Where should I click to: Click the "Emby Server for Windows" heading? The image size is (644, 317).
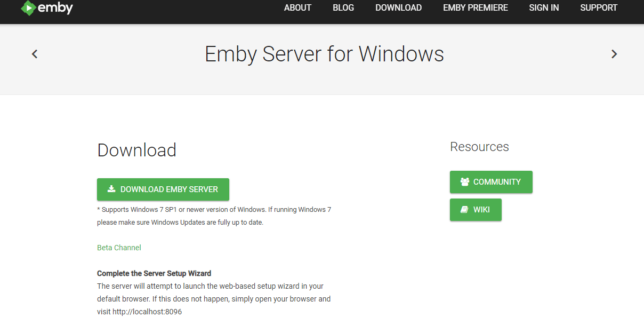tap(324, 54)
